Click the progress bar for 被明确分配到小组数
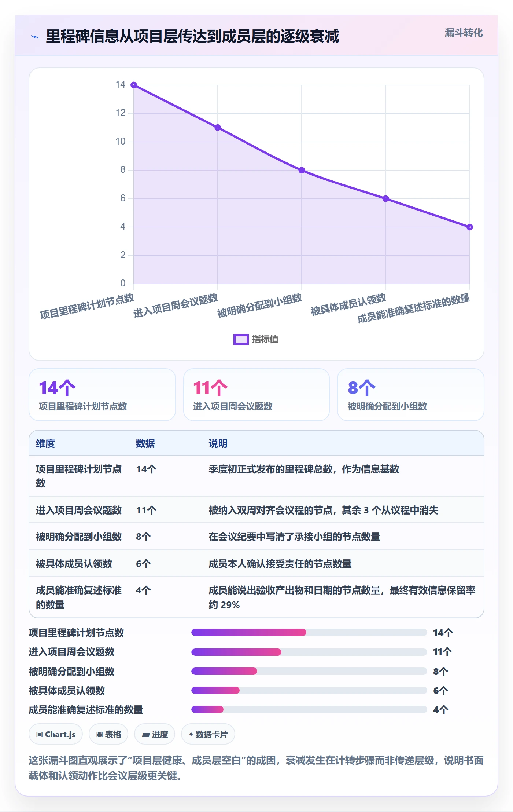This screenshot has width=513, height=812. pyautogui.click(x=309, y=671)
